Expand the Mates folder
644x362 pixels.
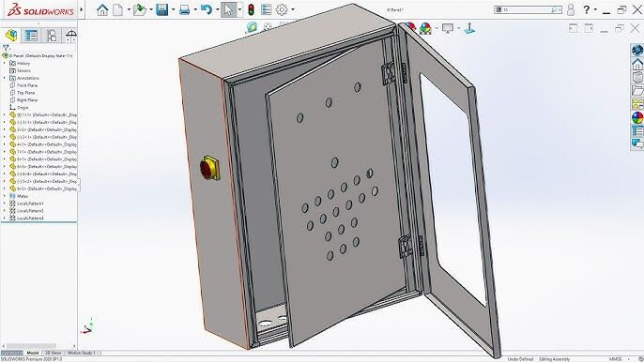coord(5,196)
